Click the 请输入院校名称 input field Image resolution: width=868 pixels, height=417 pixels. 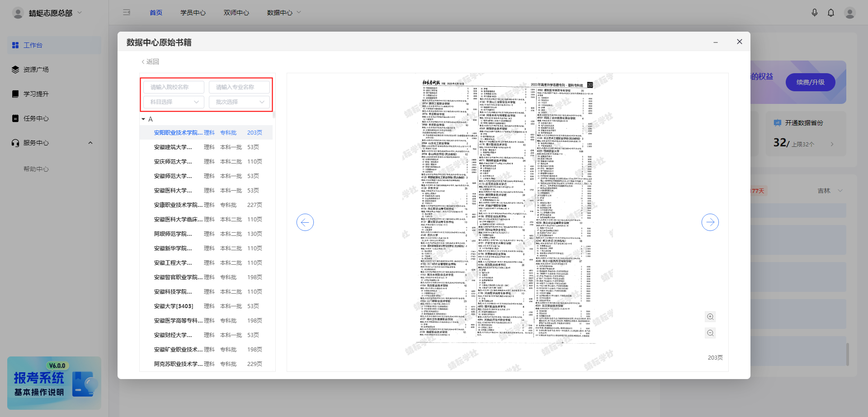tap(174, 87)
